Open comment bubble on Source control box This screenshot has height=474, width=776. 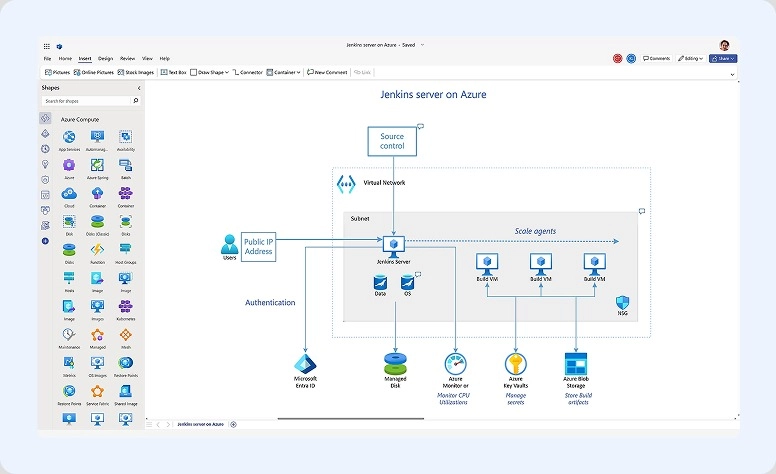[421, 126]
